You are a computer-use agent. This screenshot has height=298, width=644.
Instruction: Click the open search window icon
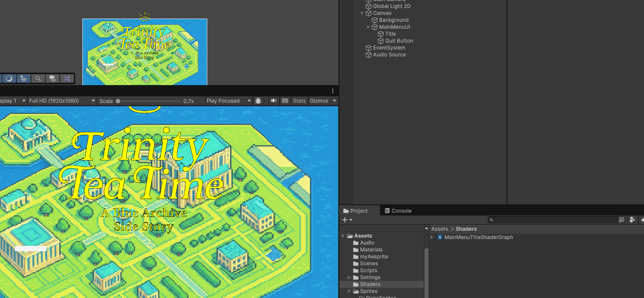tap(621, 220)
